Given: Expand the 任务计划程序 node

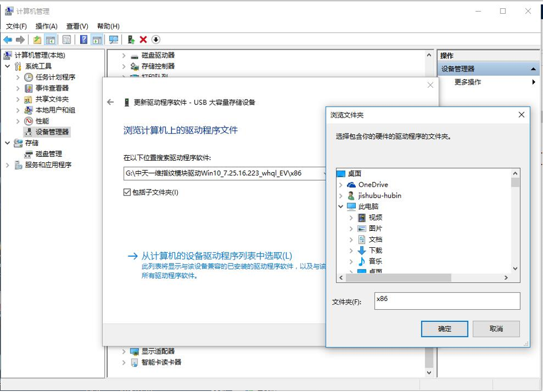Looking at the screenshot, I should [18, 77].
